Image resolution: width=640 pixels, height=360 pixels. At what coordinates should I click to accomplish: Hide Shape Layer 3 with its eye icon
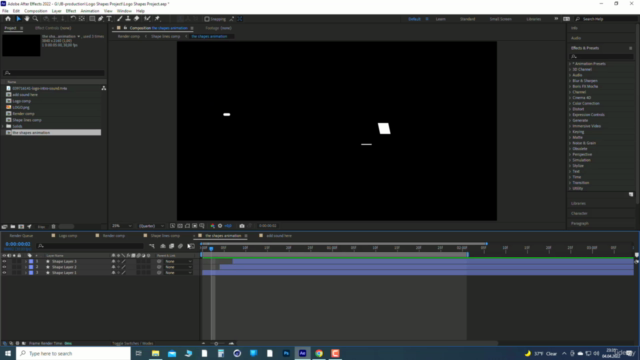pos(4,261)
